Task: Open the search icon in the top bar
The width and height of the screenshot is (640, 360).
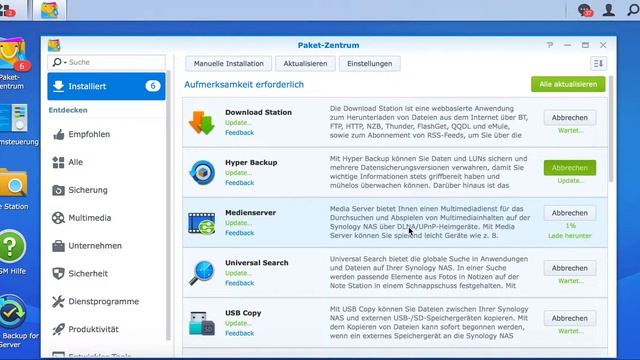Action: pos(633,10)
